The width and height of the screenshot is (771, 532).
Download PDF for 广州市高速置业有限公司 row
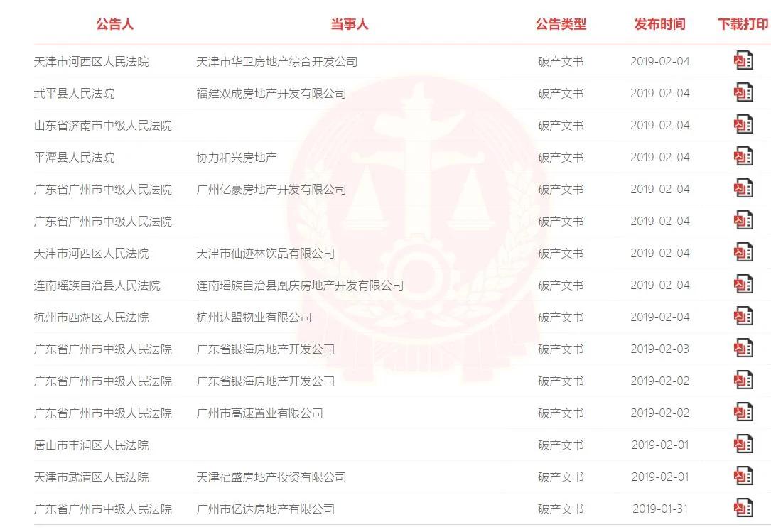point(743,412)
